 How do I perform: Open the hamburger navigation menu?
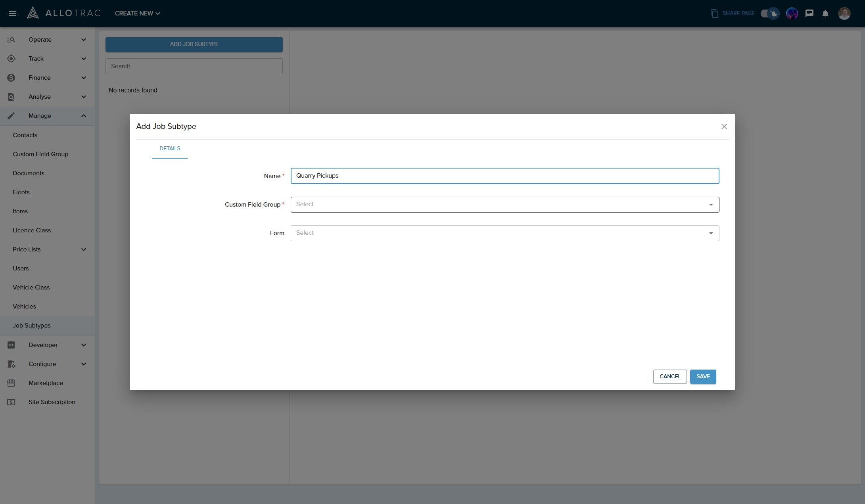click(x=13, y=13)
